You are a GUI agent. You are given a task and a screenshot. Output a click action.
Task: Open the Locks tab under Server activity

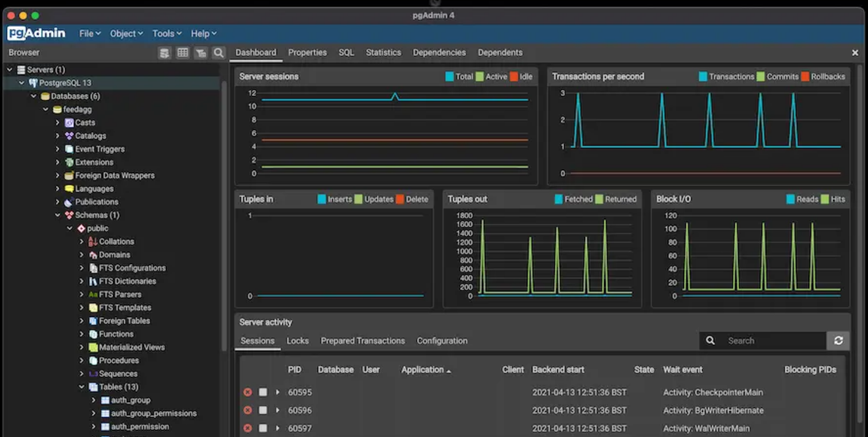tap(297, 340)
